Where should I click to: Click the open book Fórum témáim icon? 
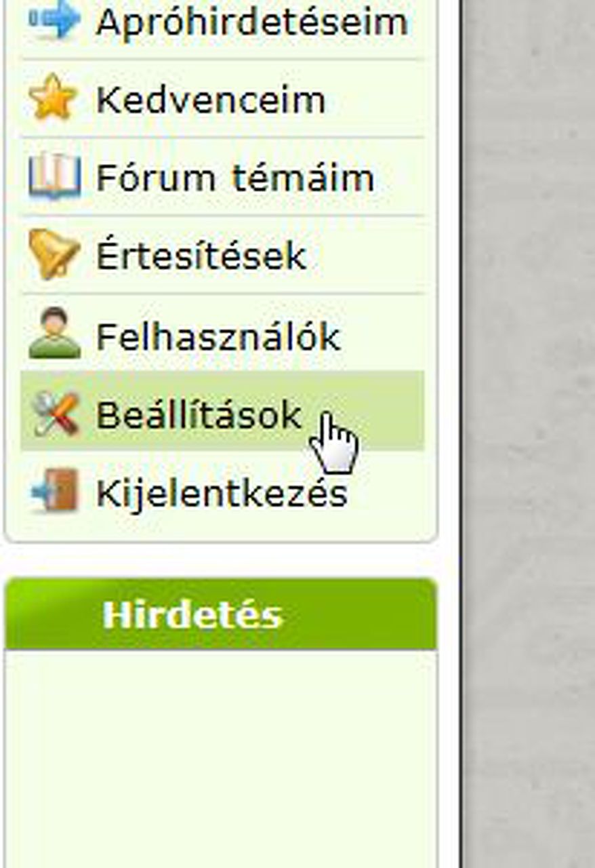pyautogui.click(x=54, y=177)
